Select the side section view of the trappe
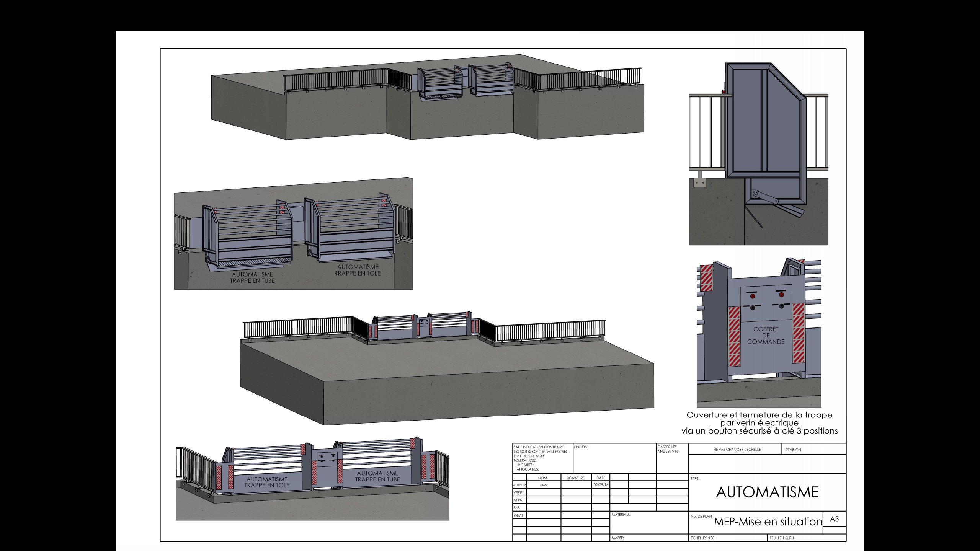Image resolution: width=980 pixels, height=551 pixels. (x=758, y=153)
